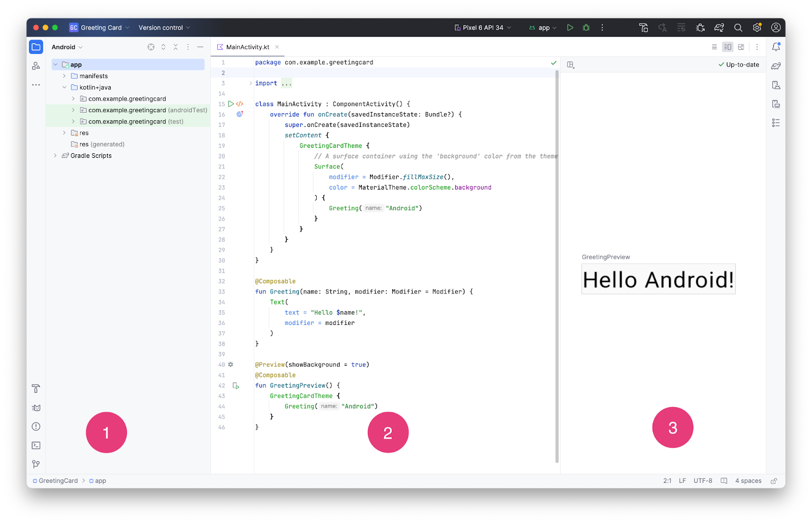Switch editor to Design-only view mode
Screen dimensions: 812x523
point(741,47)
